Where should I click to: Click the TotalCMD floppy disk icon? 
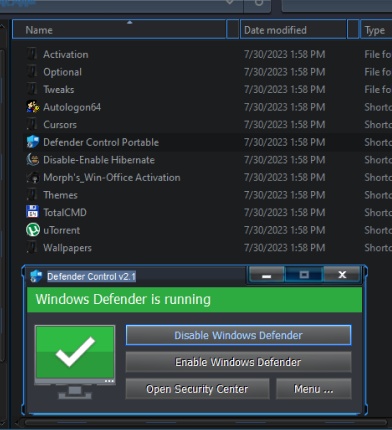tap(33, 212)
